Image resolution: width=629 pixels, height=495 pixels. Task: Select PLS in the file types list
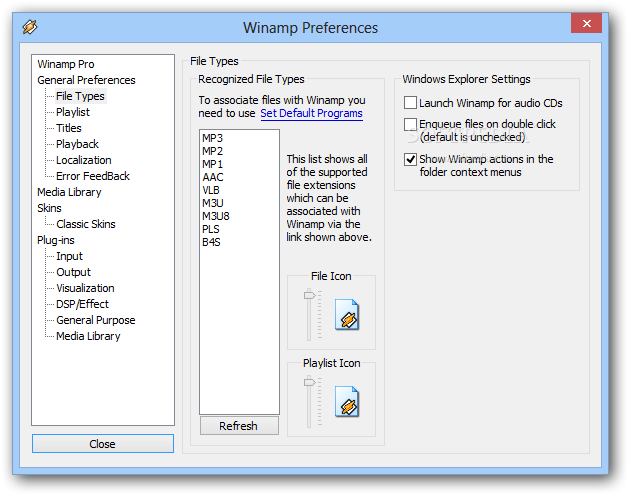[x=211, y=229]
